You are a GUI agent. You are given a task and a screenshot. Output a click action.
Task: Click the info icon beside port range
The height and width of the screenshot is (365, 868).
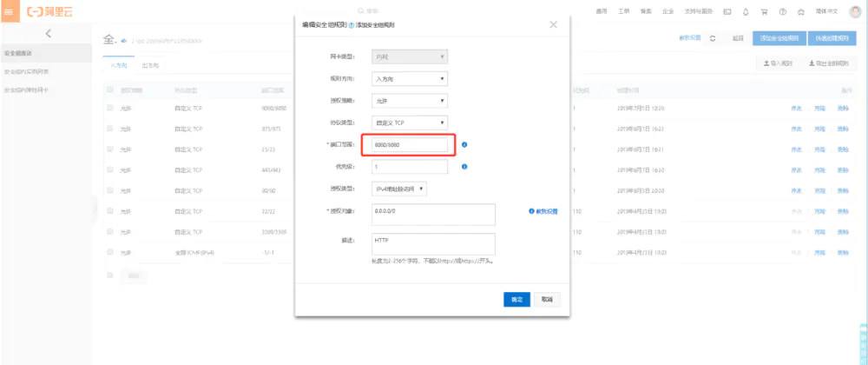click(x=464, y=144)
